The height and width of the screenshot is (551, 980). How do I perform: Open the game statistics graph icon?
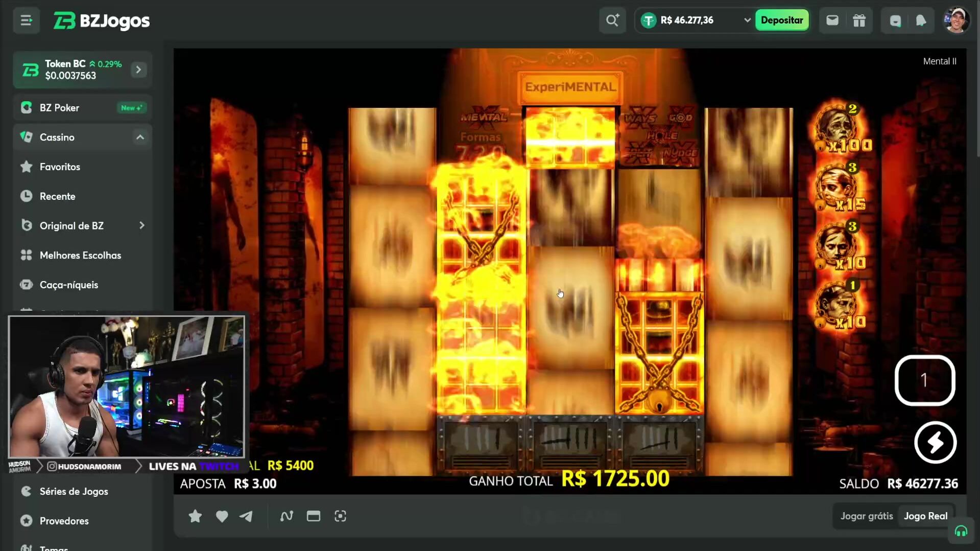286,516
